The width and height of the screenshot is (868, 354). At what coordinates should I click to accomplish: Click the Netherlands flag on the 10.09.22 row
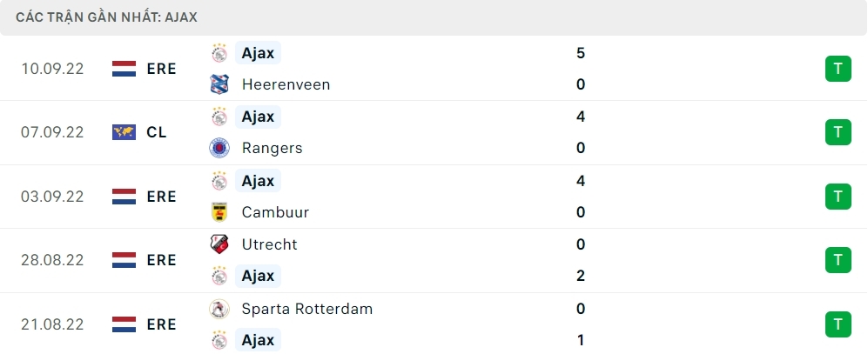124,69
